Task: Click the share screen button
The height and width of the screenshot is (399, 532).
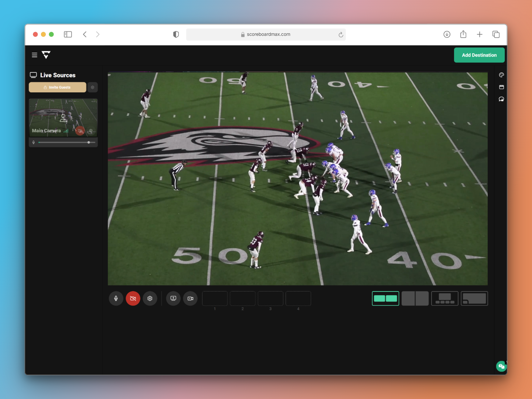Action: click(173, 299)
